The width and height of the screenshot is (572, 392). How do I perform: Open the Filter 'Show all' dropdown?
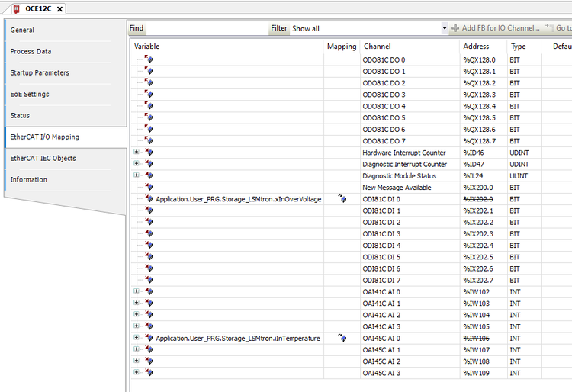click(x=444, y=28)
